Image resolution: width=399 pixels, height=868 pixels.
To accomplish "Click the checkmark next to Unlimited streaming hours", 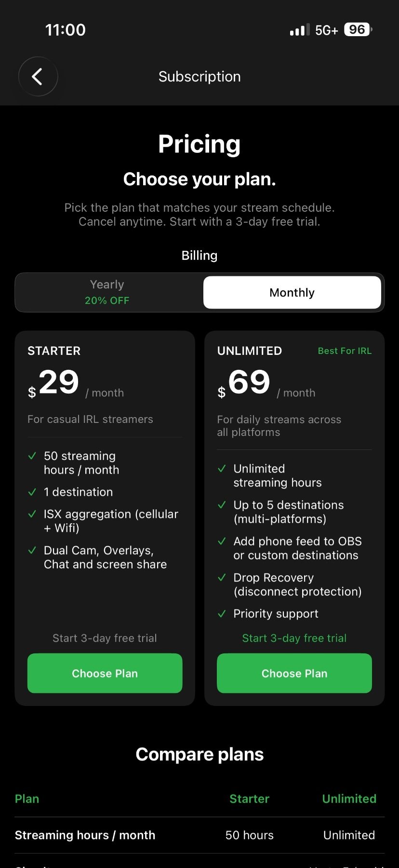I will [x=222, y=468].
